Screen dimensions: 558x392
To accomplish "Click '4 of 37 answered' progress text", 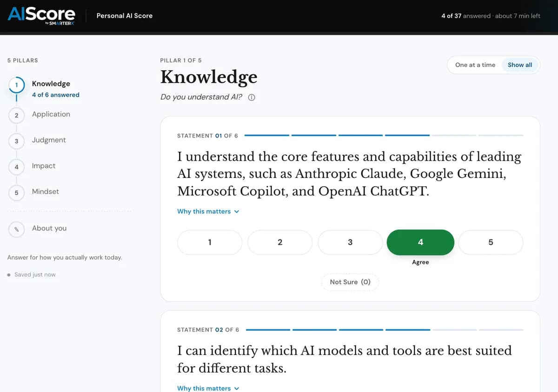I will pyautogui.click(x=466, y=16).
